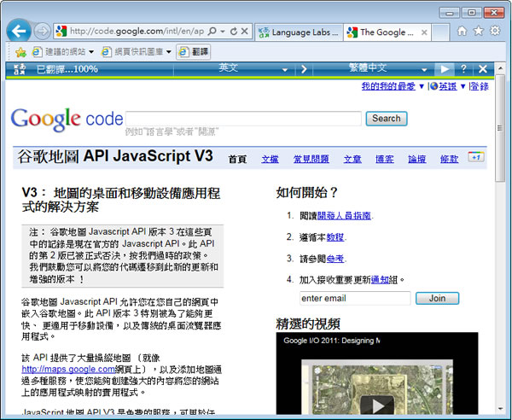Screen dimensions: 512x420
Task: Go back with the browser back arrow
Action: pyautogui.click(x=19, y=32)
